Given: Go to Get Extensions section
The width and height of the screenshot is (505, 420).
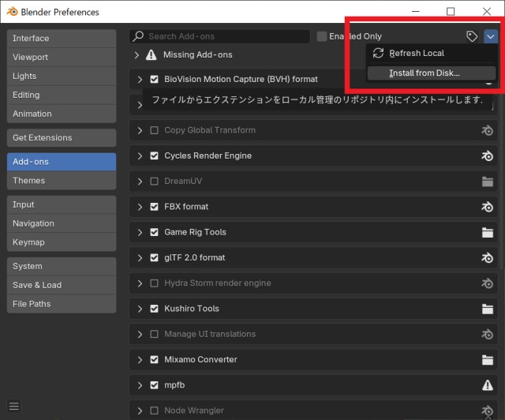Looking at the screenshot, I should (x=62, y=137).
